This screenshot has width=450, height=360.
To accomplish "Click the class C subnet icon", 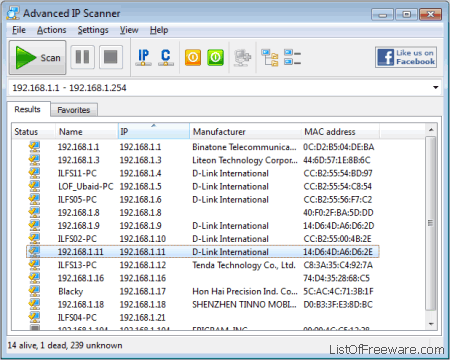I will click(x=166, y=57).
